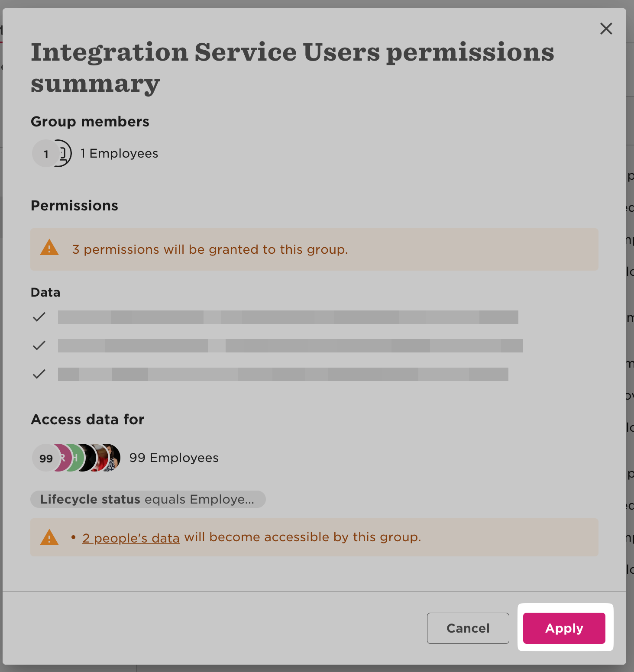634x672 pixels.
Task: Click the "99" employee count badge
Action: pos(45,458)
